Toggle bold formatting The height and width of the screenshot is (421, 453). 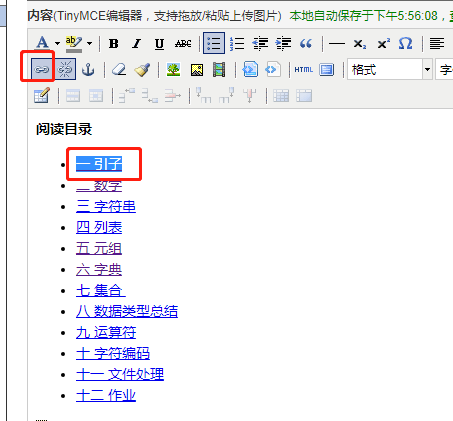pos(114,44)
